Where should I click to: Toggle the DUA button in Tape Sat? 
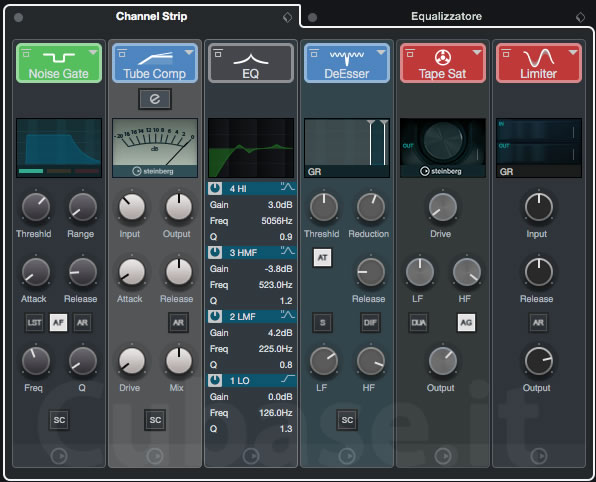(419, 323)
